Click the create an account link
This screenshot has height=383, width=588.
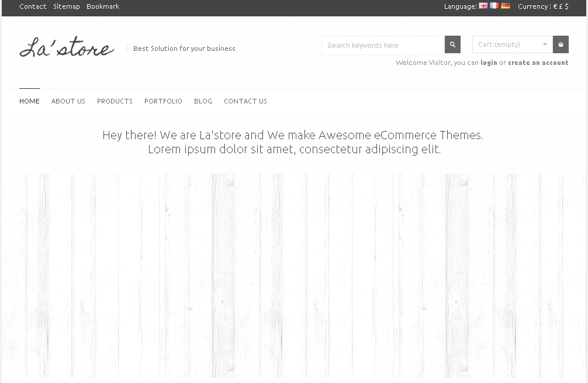coord(538,63)
